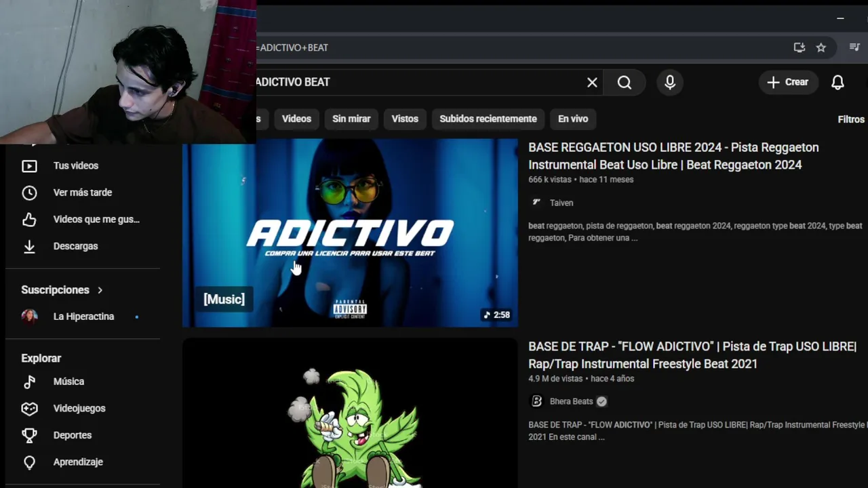This screenshot has width=868, height=488.
Task: Bookmark page with star icon
Action: tap(821, 47)
